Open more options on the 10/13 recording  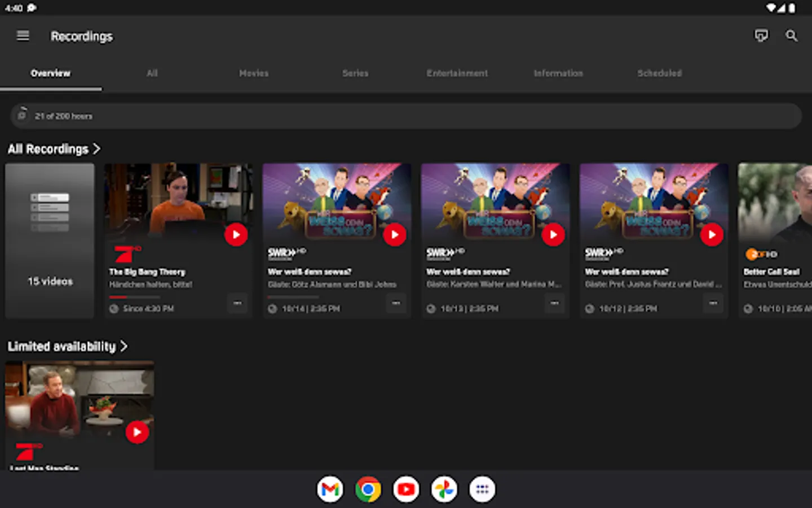click(x=554, y=304)
